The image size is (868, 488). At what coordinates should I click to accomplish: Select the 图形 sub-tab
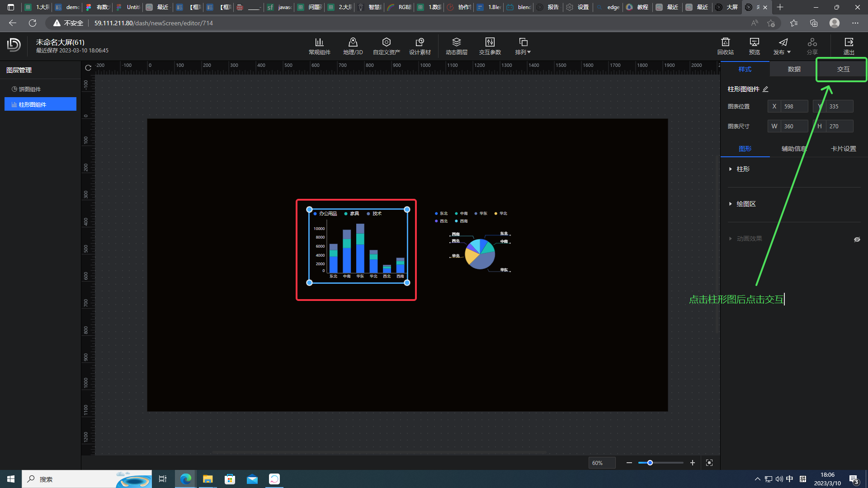click(745, 149)
